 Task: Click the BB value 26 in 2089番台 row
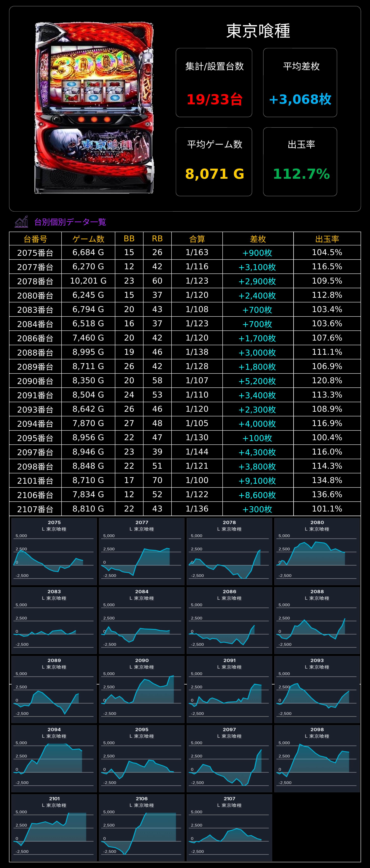129,366
